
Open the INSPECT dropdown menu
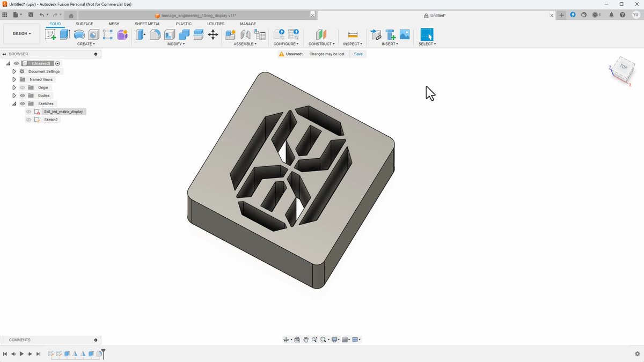pos(353,44)
